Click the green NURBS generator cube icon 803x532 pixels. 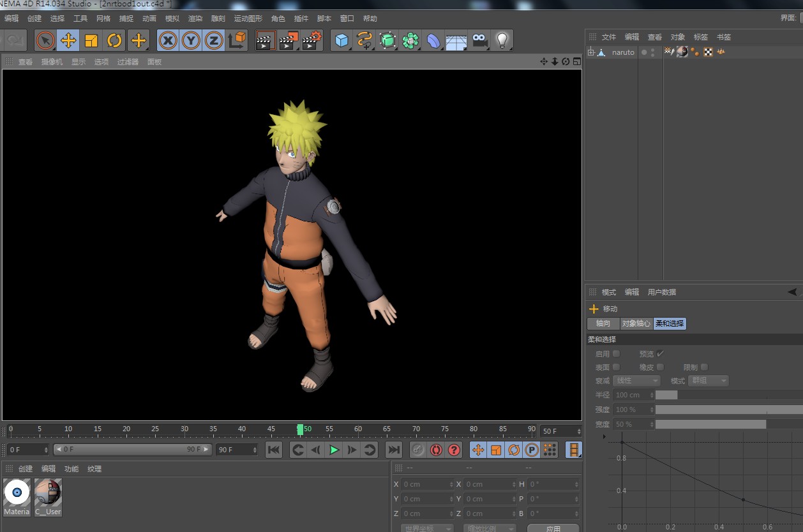388,41
